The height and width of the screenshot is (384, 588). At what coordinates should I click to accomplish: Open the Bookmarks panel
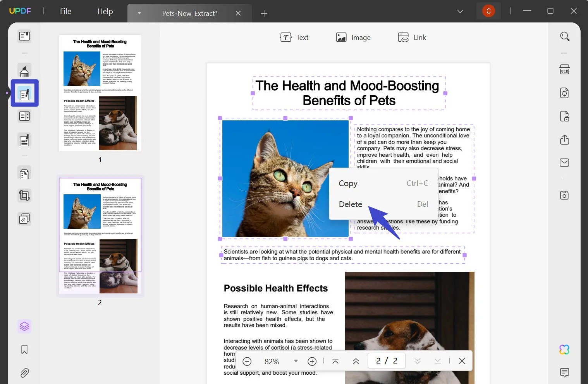click(24, 350)
